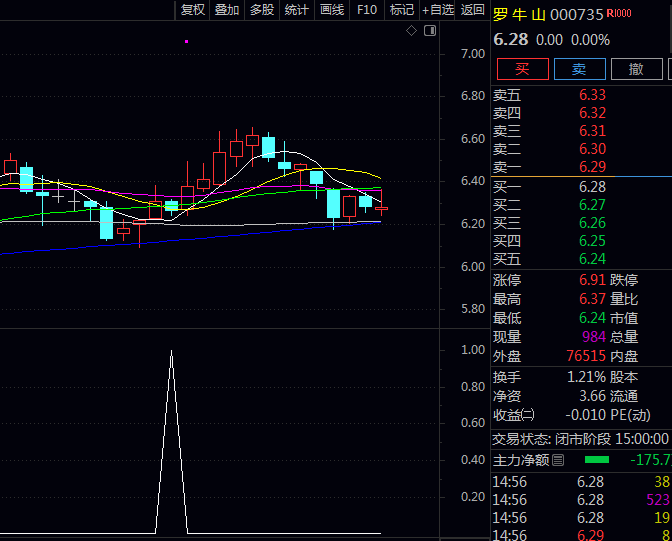Screen dimensions: 672x541
Task: Open the 统计 statistics menu
Action: (x=296, y=10)
